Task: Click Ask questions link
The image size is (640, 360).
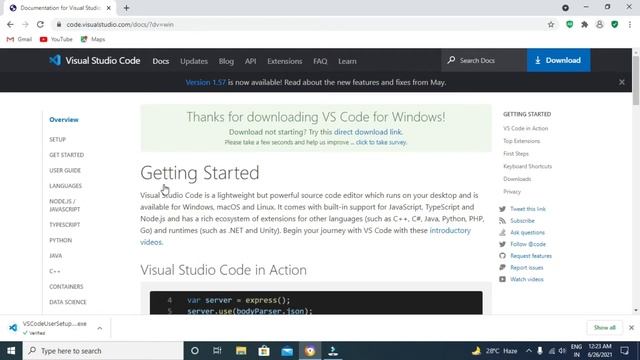Action: point(527,233)
